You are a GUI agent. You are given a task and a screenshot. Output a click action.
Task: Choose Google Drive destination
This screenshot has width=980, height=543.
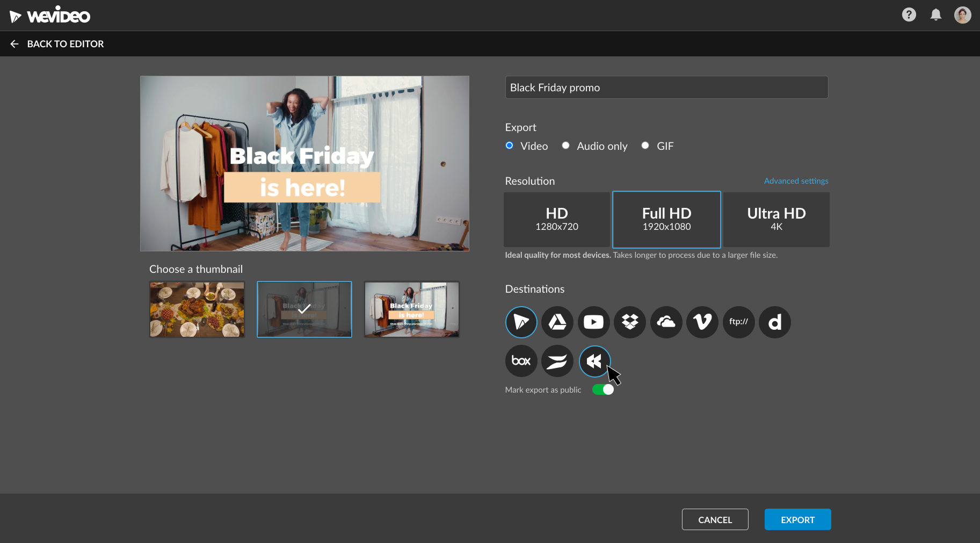[557, 322]
